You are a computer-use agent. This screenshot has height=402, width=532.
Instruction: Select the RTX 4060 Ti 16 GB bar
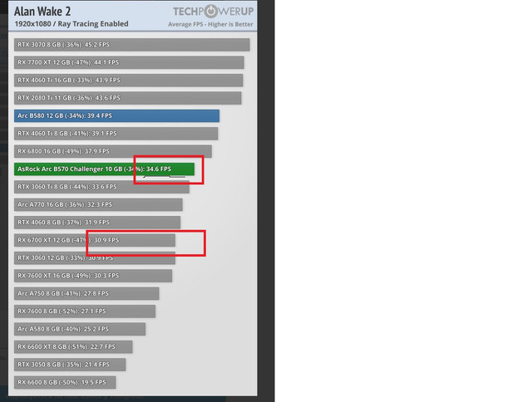[x=129, y=81]
